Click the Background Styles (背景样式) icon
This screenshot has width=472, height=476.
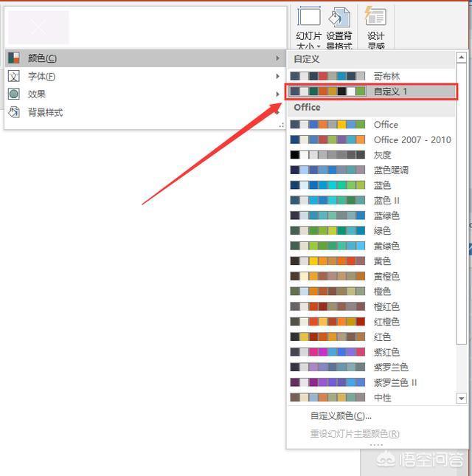pos(14,112)
